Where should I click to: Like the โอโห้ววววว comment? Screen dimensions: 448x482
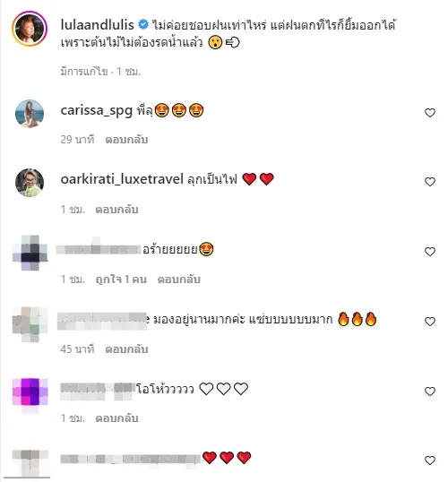(429, 391)
